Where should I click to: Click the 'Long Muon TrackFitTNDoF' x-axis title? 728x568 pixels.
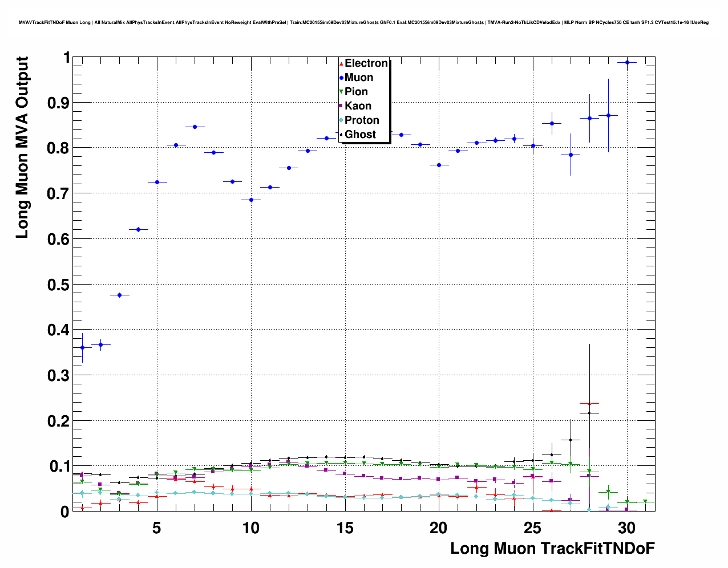(x=552, y=549)
